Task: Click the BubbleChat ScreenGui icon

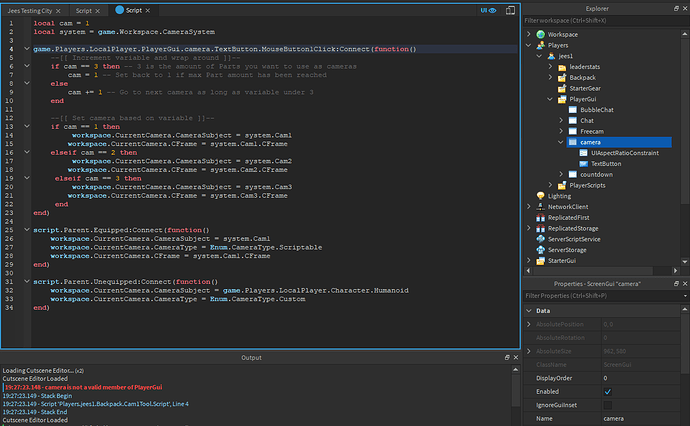Action: 573,110
